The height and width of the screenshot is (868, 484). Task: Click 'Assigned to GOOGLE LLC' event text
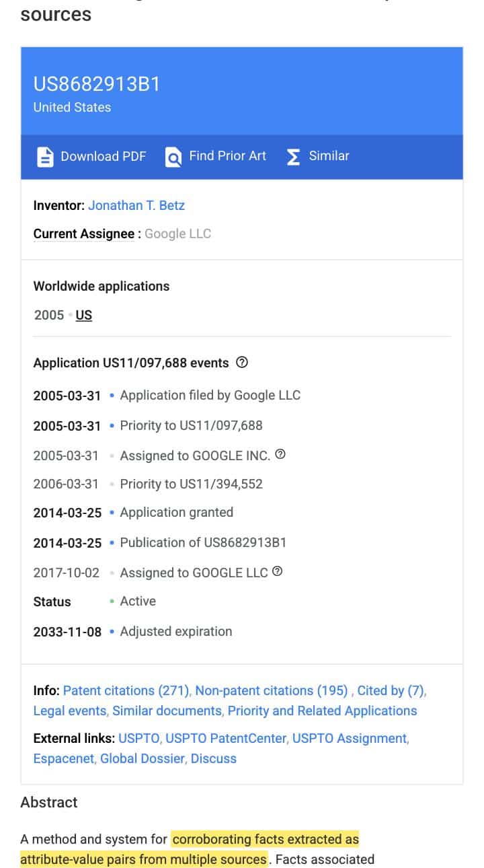pyautogui.click(x=194, y=573)
